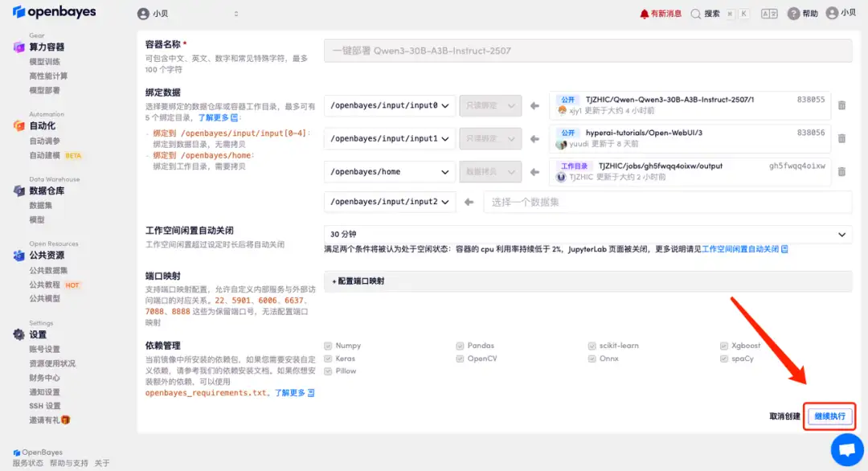The width and height of the screenshot is (868, 471).
Task: Open the 小贝 workspace switcher
Action: (188, 14)
